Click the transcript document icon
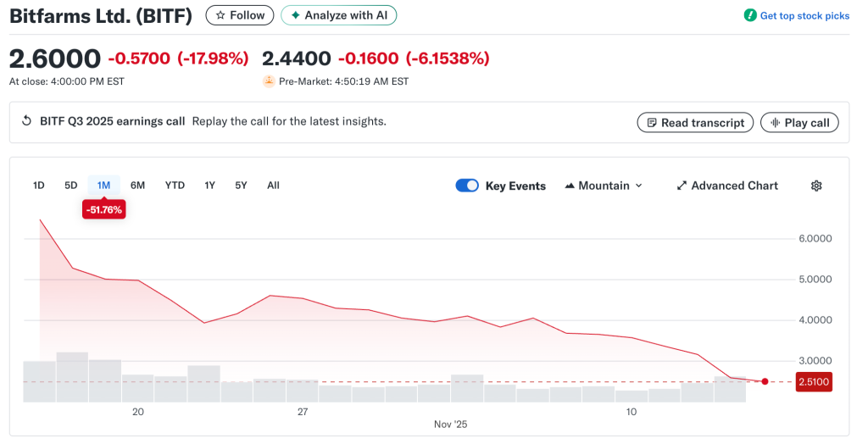 (652, 123)
